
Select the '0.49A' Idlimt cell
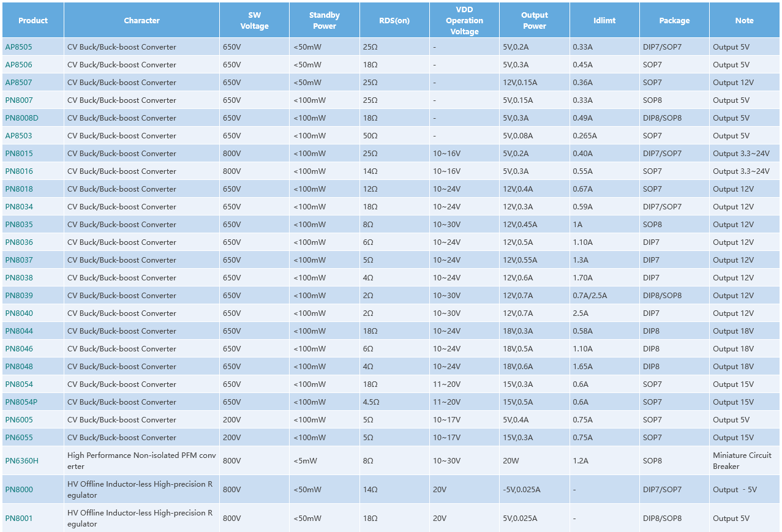point(604,118)
